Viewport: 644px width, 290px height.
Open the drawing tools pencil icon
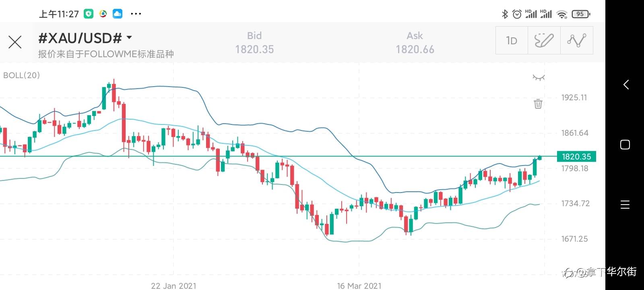[x=544, y=40]
